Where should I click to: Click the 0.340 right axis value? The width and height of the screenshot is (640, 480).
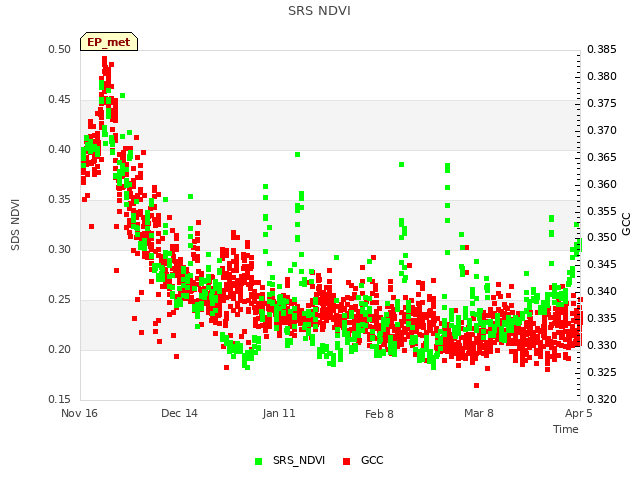pyautogui.click(x=602, y=291)
